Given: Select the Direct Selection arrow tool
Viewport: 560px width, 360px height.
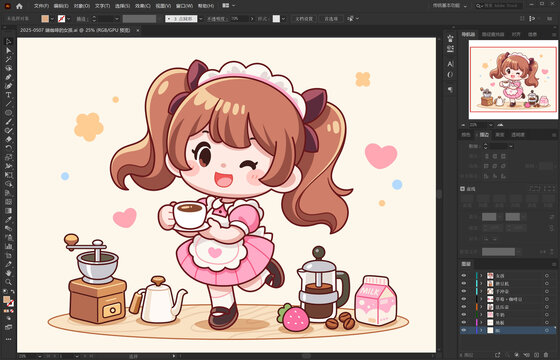Looking at the screenshot, I should (8, 50).
